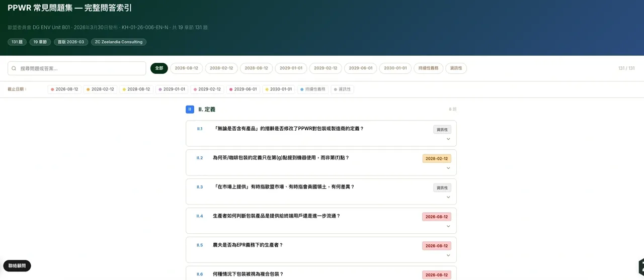Click the II. 定義 section heading
Image resolution: width=644 pixels, height=280 pixels.
coord(207,109)
